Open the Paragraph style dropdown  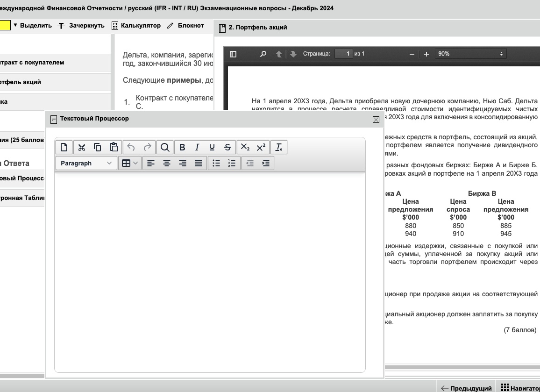coord(86,163)
